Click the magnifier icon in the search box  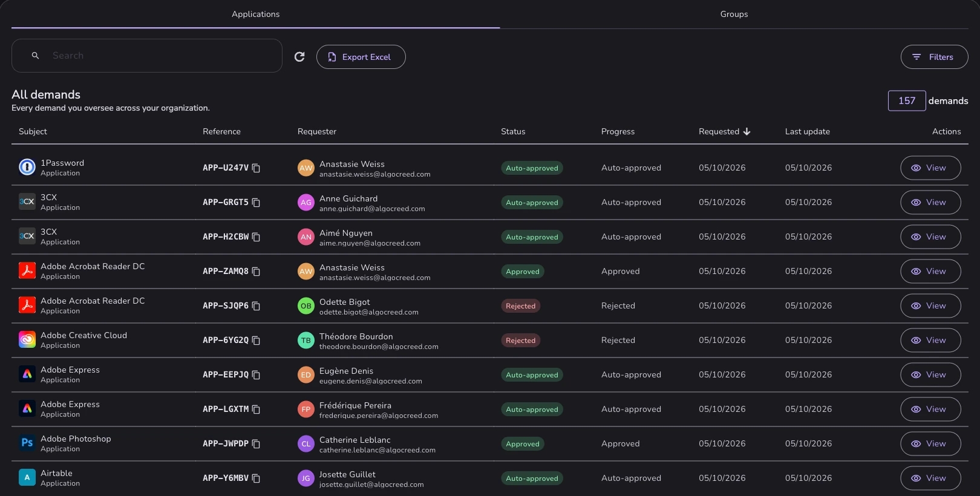[35, 56]
